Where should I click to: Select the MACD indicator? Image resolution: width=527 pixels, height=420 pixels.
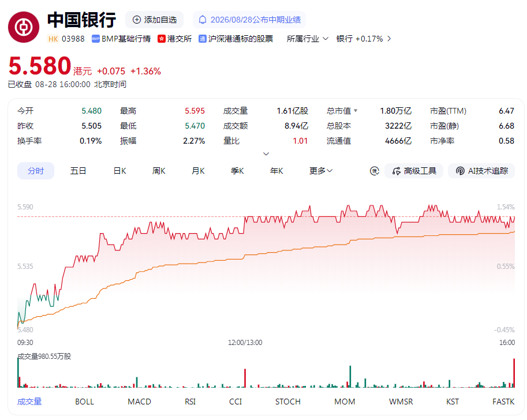[x=140, y=402]
